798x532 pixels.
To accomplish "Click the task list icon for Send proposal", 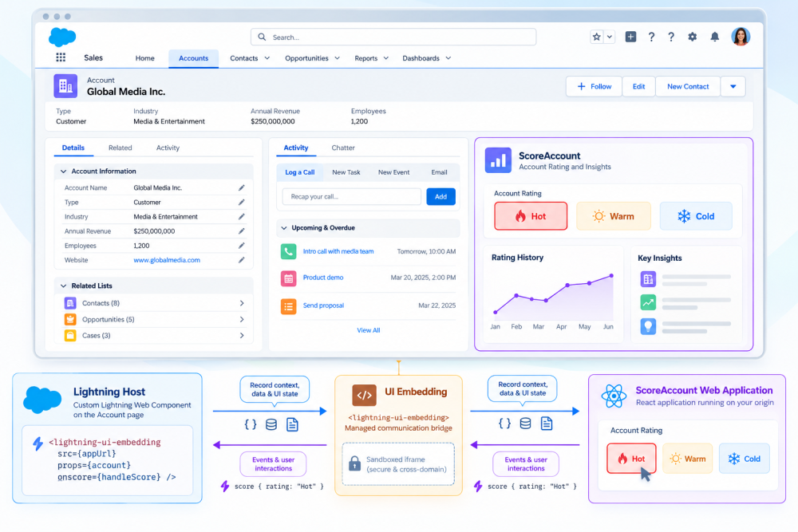I will pyautogui.click(x=289, y=306).
